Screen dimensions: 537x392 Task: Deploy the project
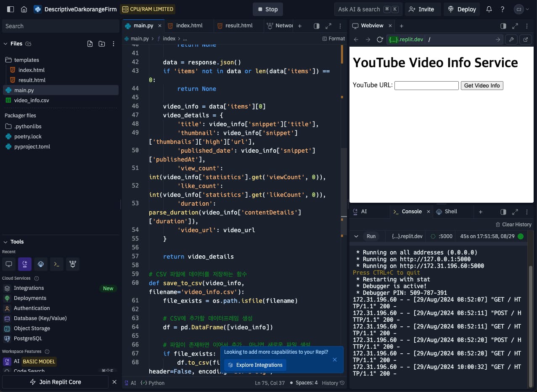[x=462, y=9]
